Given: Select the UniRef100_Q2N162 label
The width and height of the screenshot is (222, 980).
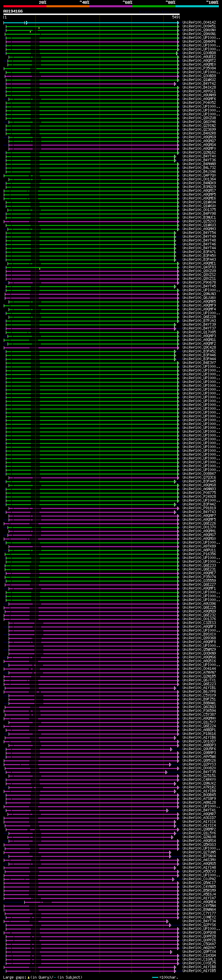Looking at the screenshot, I should click(199, 153).
